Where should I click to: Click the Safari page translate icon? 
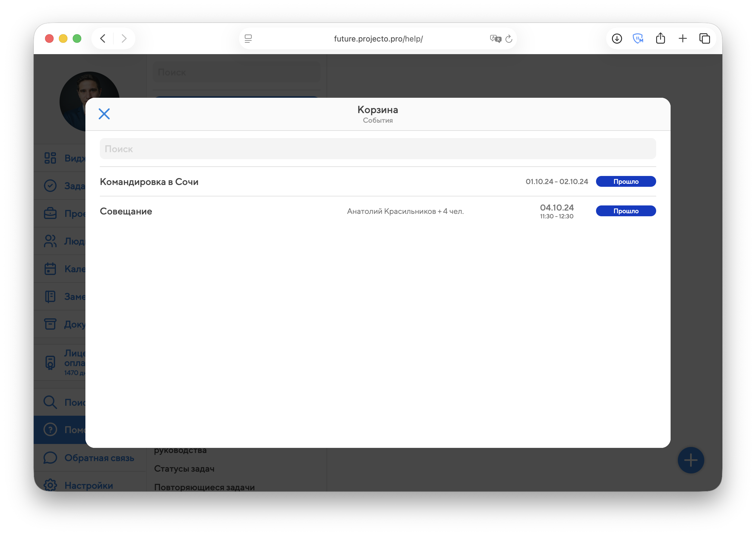495,39
